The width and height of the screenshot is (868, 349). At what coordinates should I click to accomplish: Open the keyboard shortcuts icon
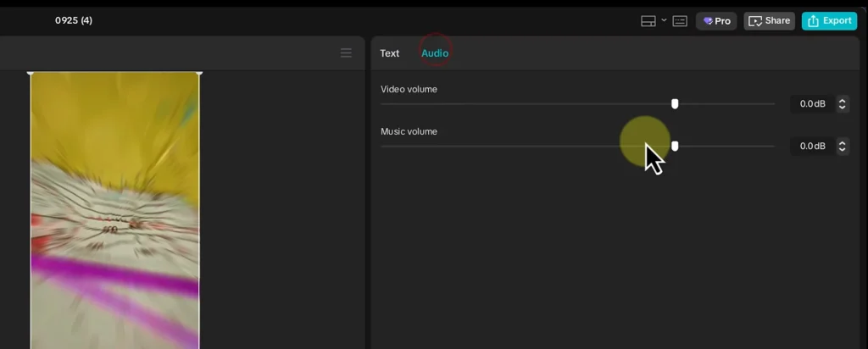[680, 21]
